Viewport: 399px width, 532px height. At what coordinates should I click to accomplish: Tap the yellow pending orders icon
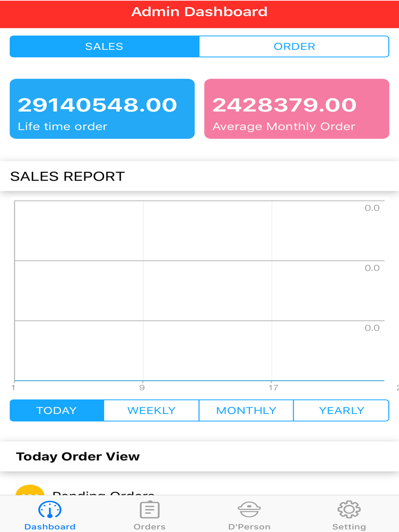point(30,491)
